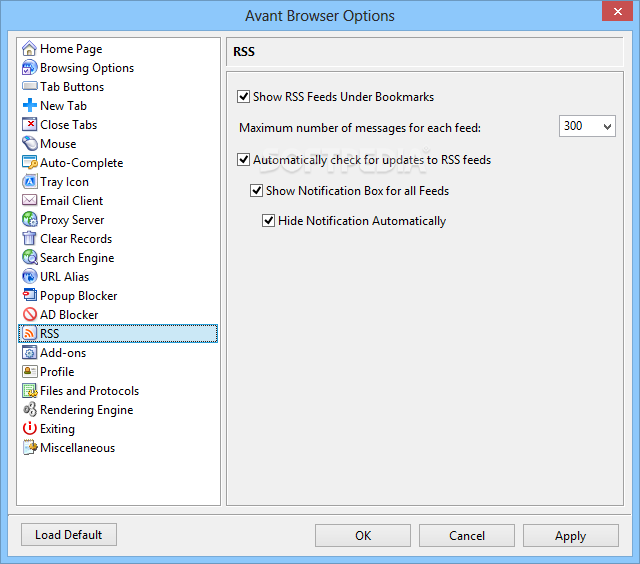Select Search Engine in sidebar

pyautogui.click(x=77, y=258)
